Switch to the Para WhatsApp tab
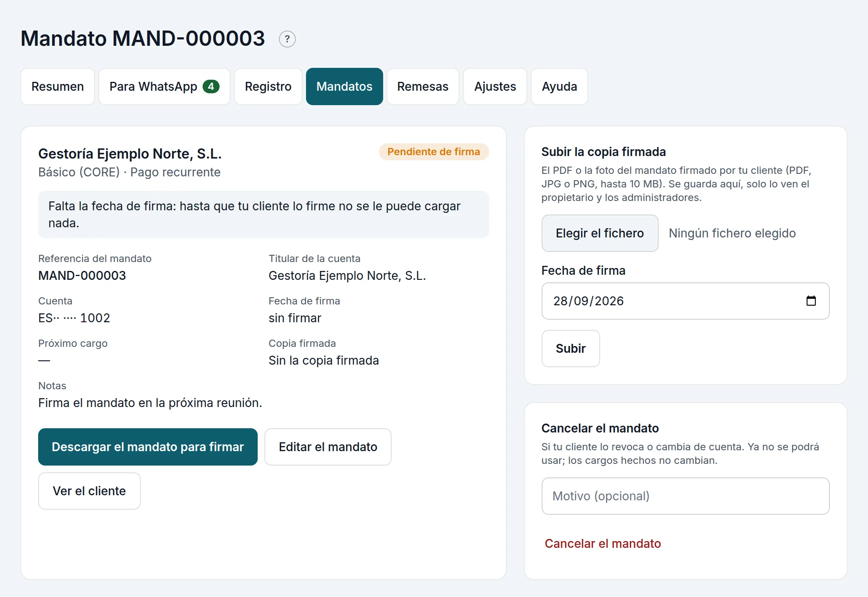Screen dimensions: 868x597 (164, 86)
